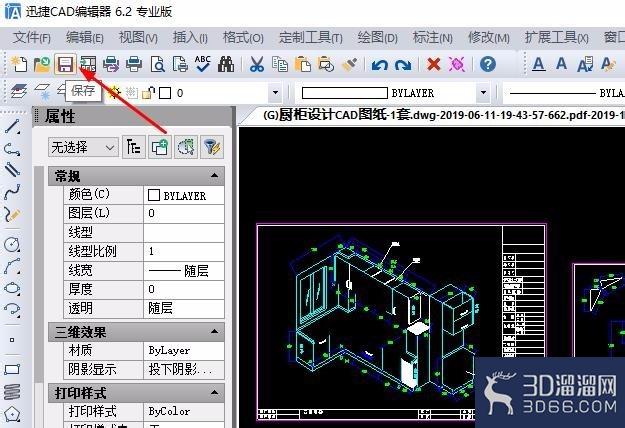625x428 pixels.
Task: Select the Polyline drawing tool
Action: click(x=12, y=149)
